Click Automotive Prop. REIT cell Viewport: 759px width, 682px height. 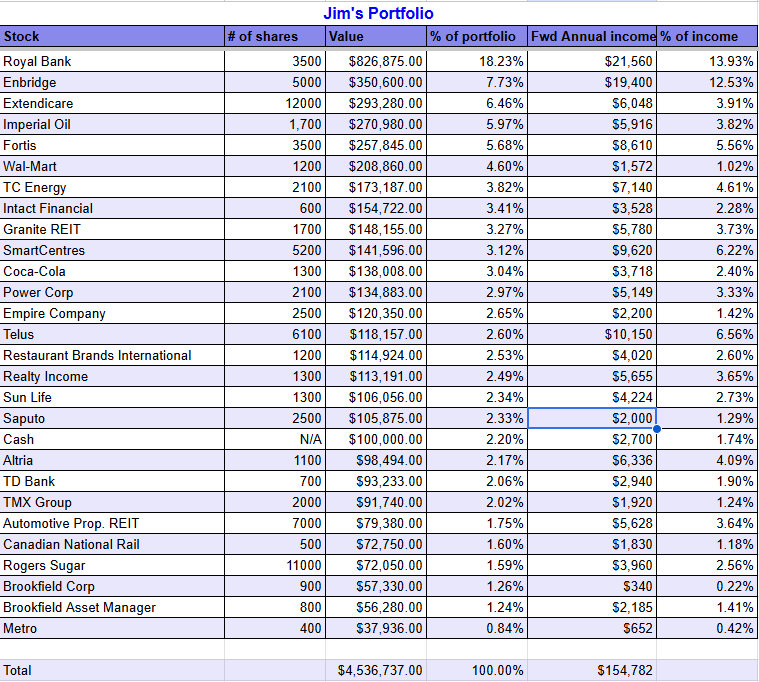click(x=112, y=523)
